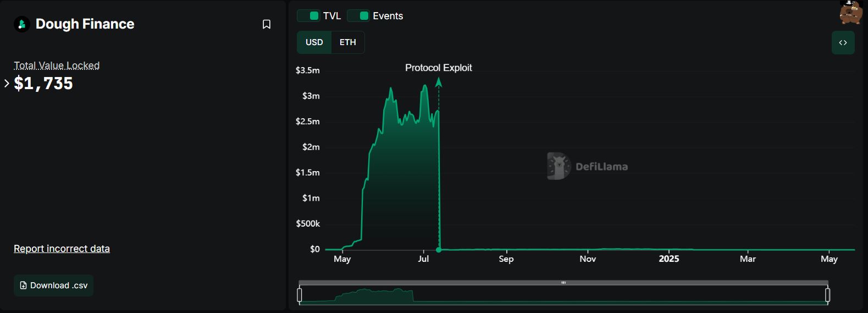
Task: Switch chart denomination to USD
Action: tap(314, 42)
